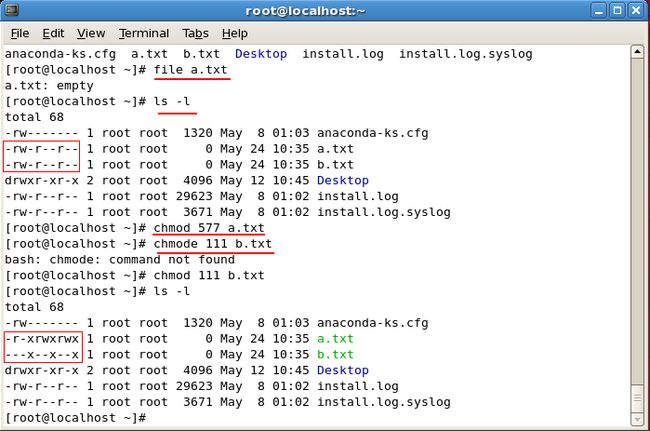Click the 'chmod 111 b.txt' command
The width and height of the screenshot is (650, 431).
pos(209,275)
